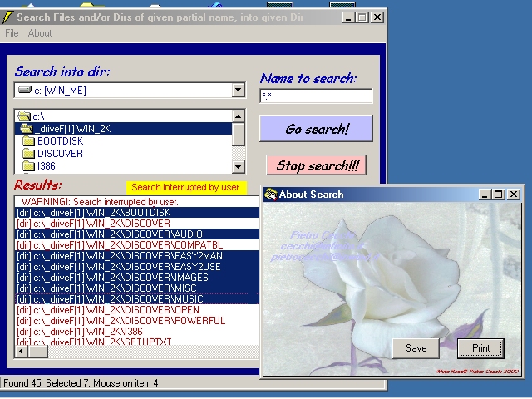This screenshot has height=399, width=532.
Task: Open the About menu
Action: click(40, 33)
